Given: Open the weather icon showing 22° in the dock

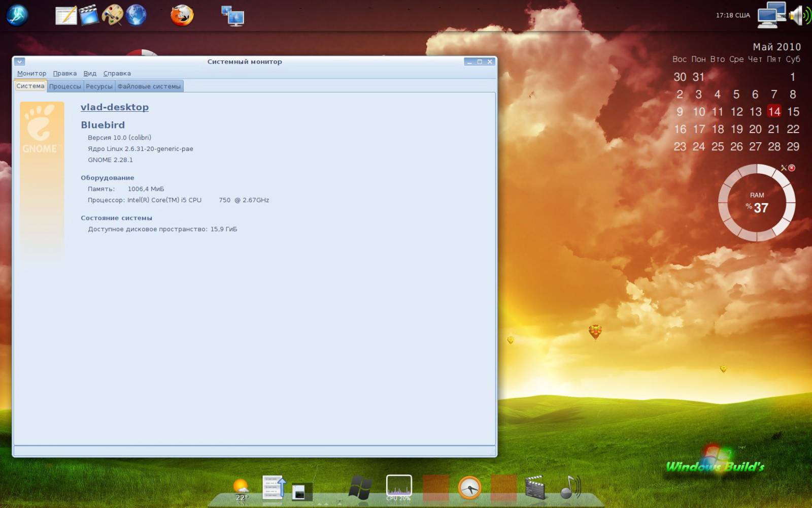Looking at the screenshot, I should [241, 490].
